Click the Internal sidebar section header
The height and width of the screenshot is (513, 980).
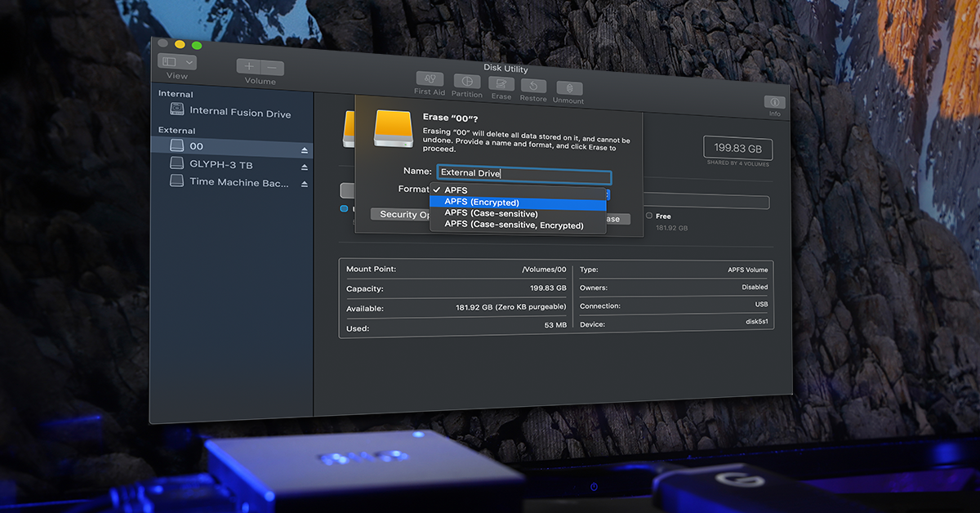click(176, 94)
